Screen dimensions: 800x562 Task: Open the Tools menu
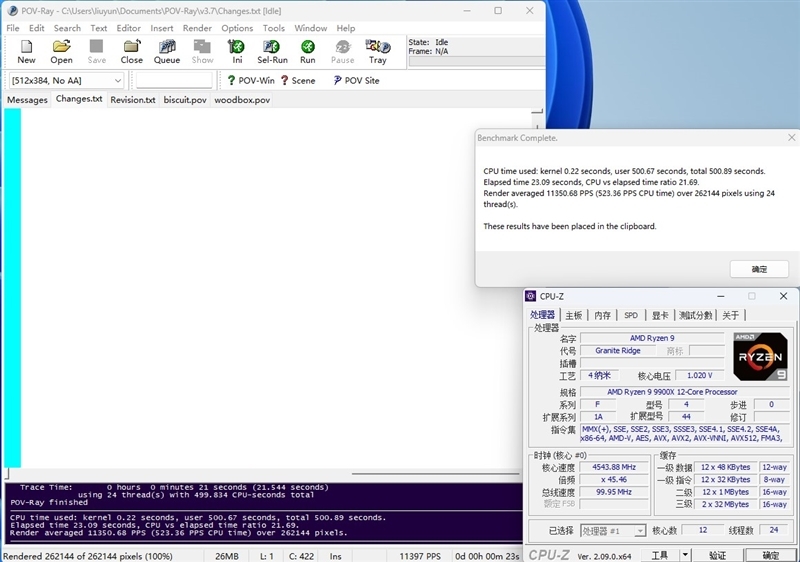274,28
